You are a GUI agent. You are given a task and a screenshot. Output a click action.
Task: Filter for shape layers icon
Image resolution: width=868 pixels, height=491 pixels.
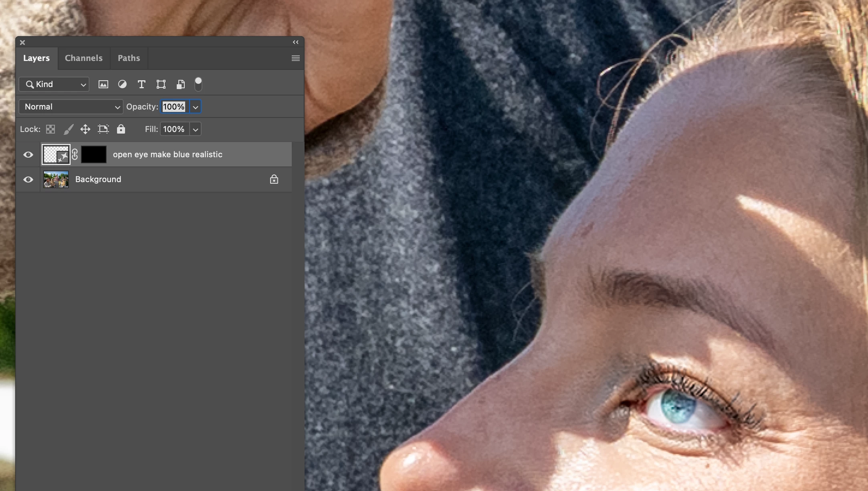161,84
